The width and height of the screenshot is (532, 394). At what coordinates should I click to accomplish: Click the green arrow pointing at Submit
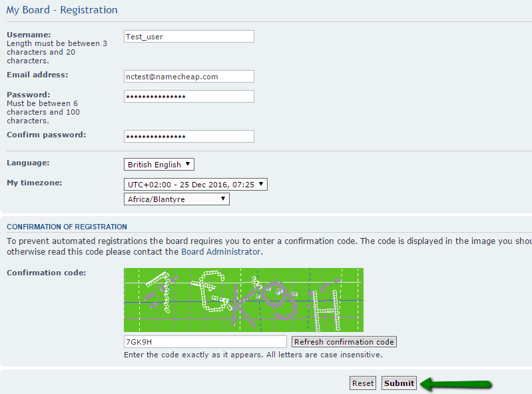[455, 384]
